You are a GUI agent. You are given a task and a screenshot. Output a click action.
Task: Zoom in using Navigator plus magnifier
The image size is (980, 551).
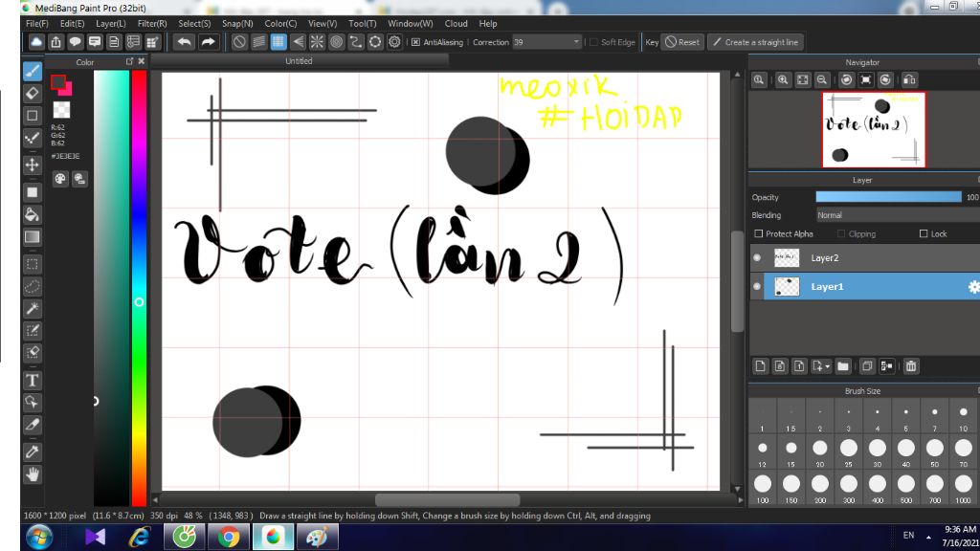point(783,80)
